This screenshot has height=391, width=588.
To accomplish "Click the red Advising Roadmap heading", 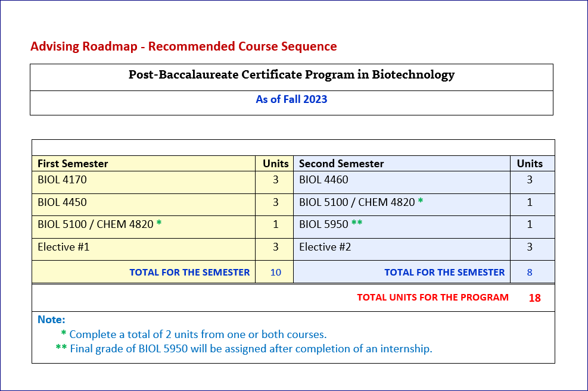I will 183,46.
